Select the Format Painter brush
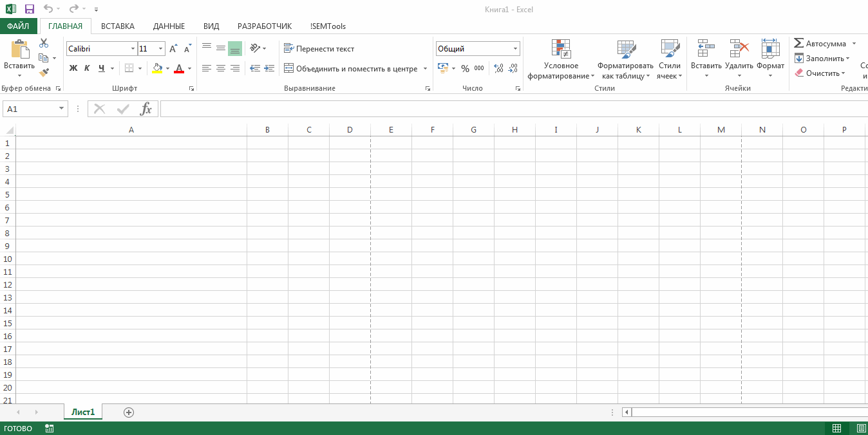 pyautogui.click(x=44, y=73)
